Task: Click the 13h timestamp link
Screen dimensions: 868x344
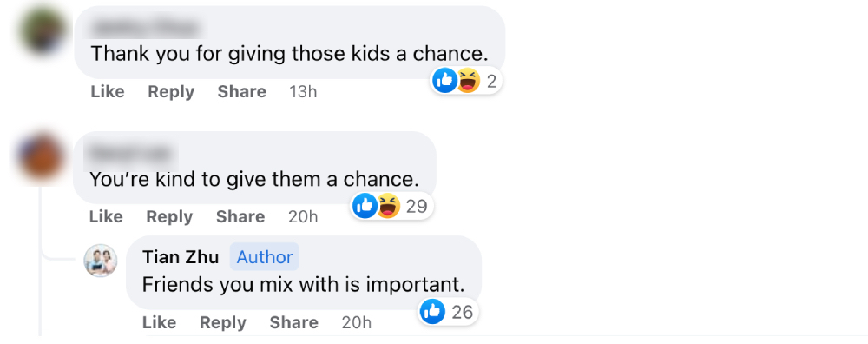Action: pyautogui.click(x=303, y=91)
